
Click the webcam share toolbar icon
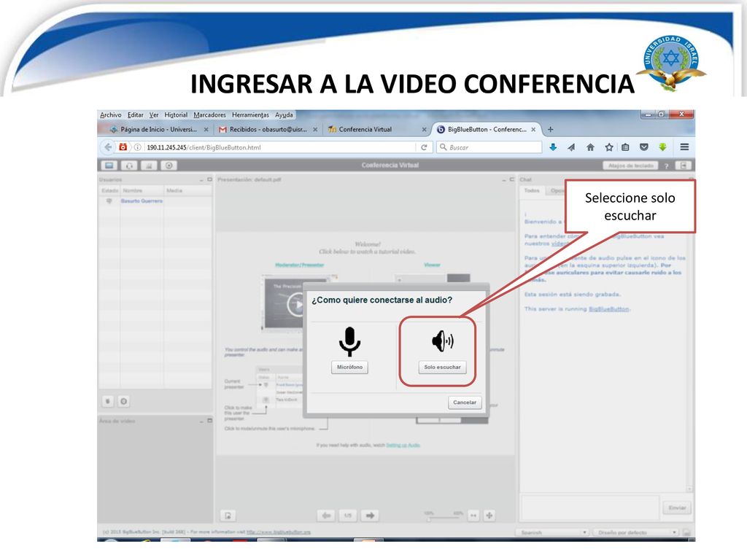(149, 166)
